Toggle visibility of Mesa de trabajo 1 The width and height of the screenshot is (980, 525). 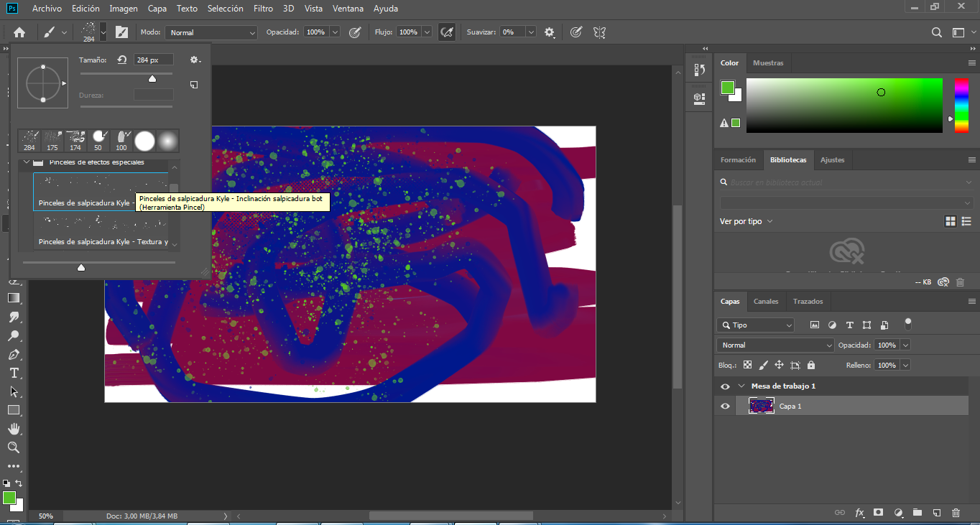(725, 386)
